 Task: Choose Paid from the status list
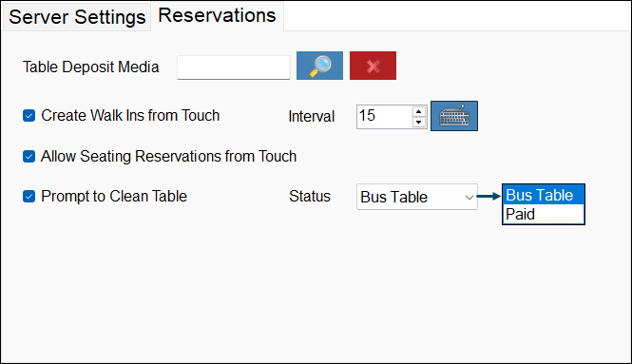(x=544, y=214)
